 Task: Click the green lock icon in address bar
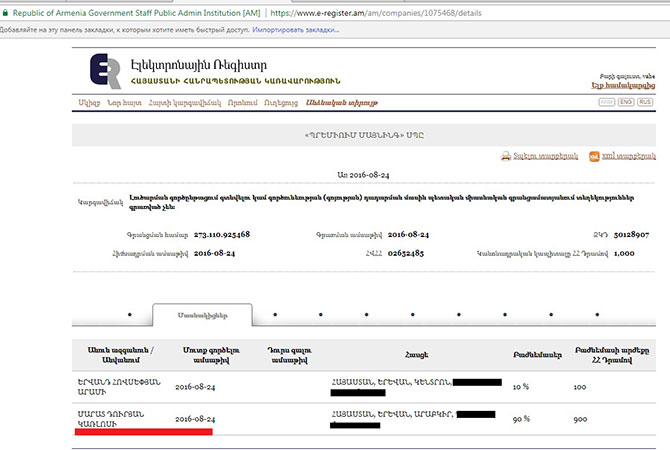[x=5, y=13]
